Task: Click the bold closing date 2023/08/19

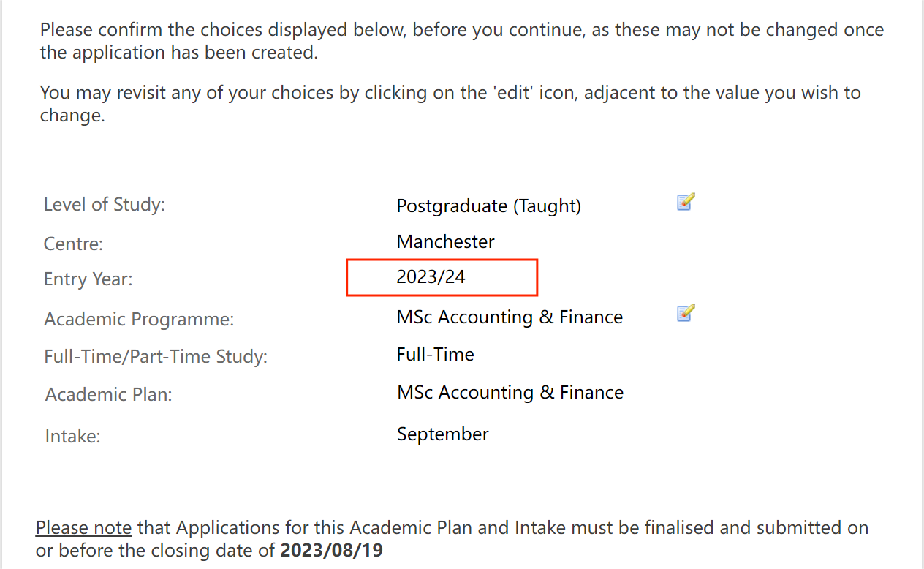Action: pos(331,550)
